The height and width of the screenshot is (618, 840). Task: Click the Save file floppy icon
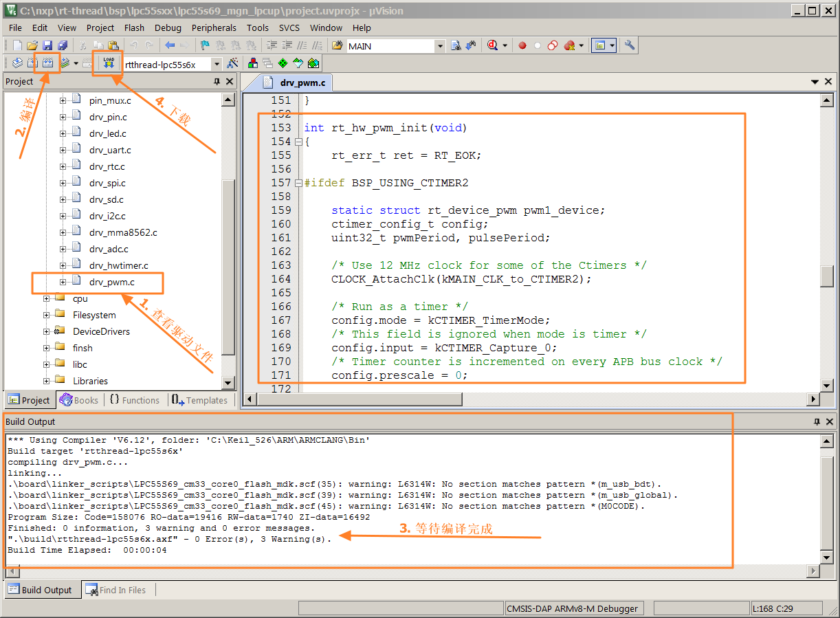47,46
